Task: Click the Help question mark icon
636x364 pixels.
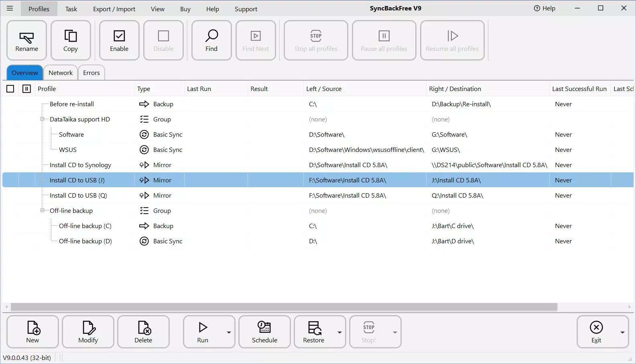Action: pyautogui.click(x=537, y=8)
